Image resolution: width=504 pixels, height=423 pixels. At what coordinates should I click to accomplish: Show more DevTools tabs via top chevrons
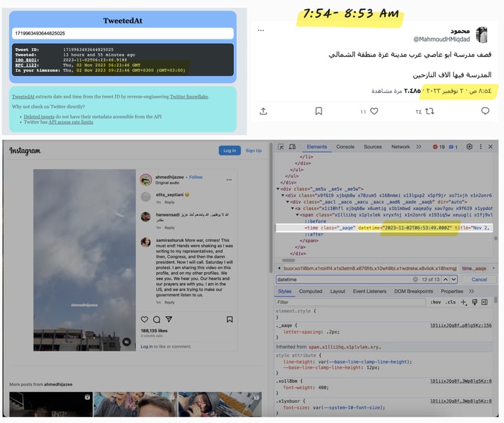pos(419,147)
